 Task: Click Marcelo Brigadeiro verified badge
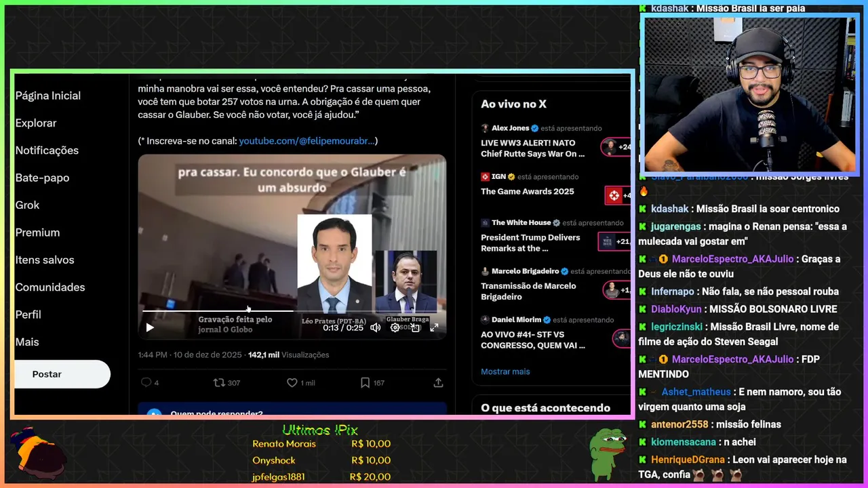pos(564,271)
